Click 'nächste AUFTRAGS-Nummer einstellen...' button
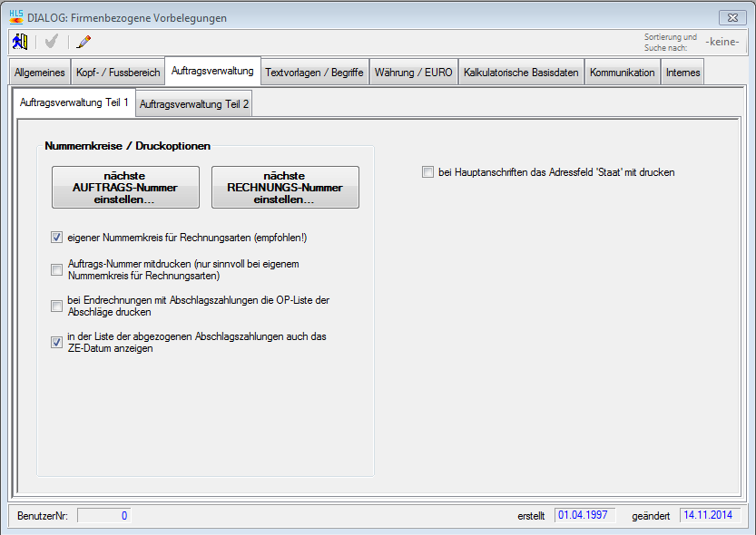Viewport: 756px width, 535px height. (125, 187)
